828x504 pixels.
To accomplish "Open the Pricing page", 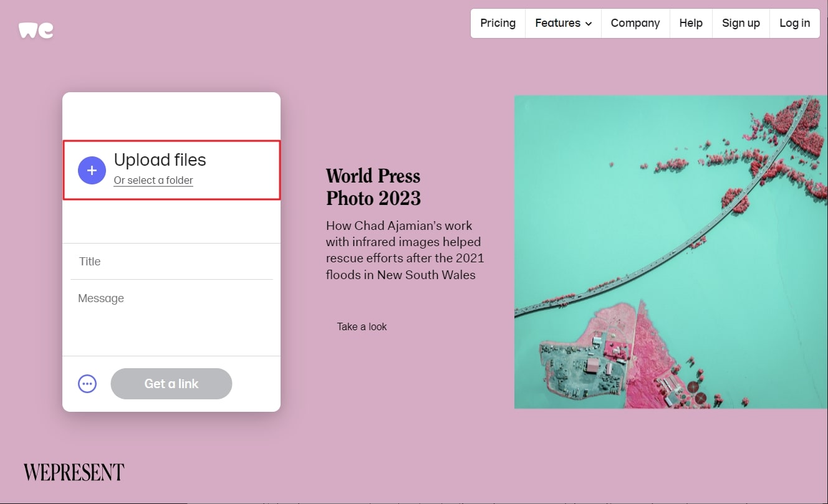I will pos(498,23).
